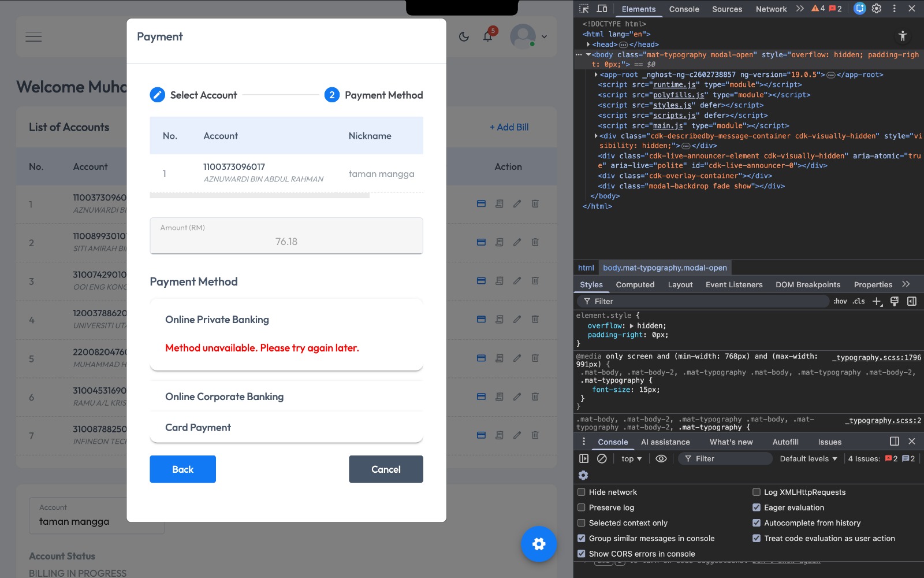The height and width of the screenshot is (578, 924).
Task: Toggle the :hov element state button
Action: (840, 301)
